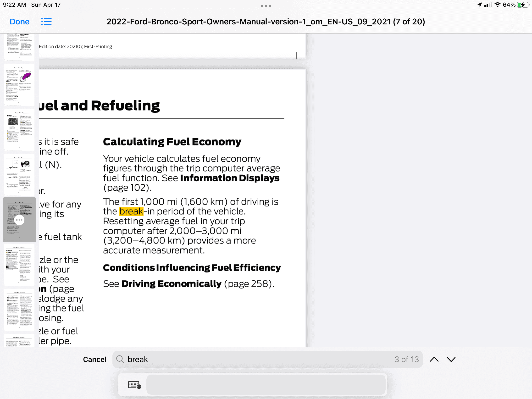Image resolution: width=532 pixels, height=399 pixels.
Task: Cancel the break search
Action: coord(94,359)
